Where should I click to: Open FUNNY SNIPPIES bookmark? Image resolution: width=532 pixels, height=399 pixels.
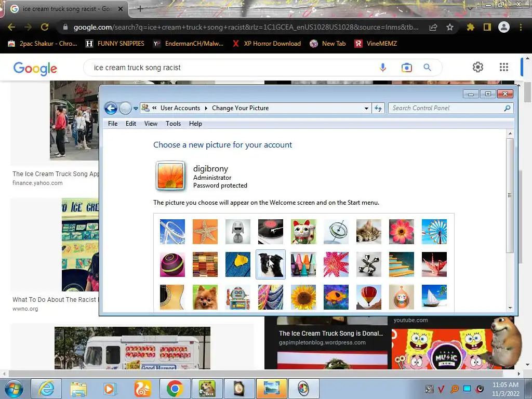[x=115, y=44]
